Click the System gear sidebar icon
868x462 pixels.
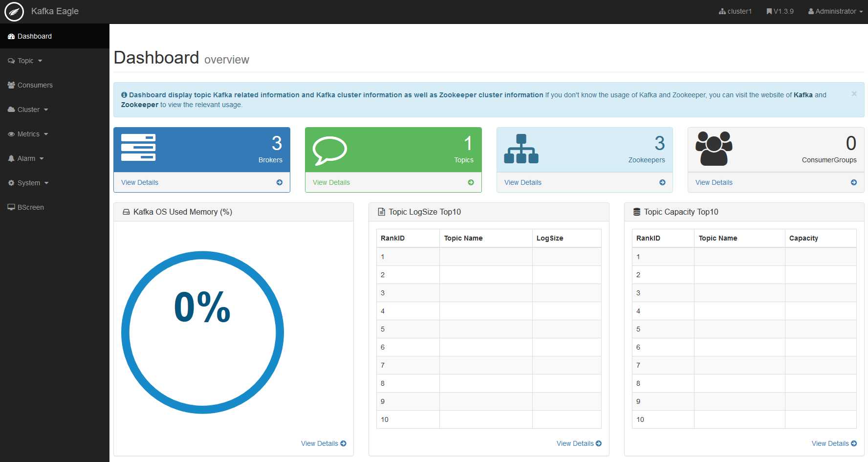[x=11, y=183]
